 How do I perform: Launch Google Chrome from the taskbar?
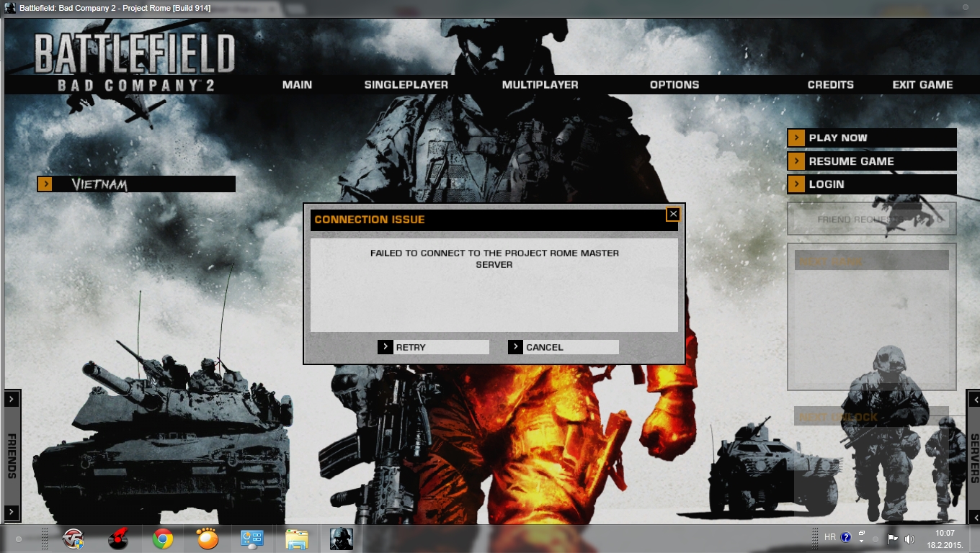[x=163, y=539]
